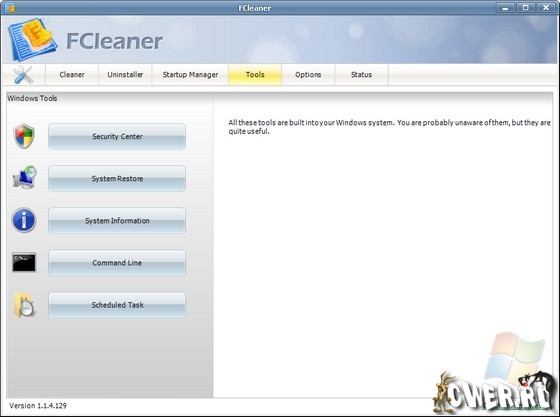Click the Security Center shield icon
560x417 pixels.
[x=24, y=136]
